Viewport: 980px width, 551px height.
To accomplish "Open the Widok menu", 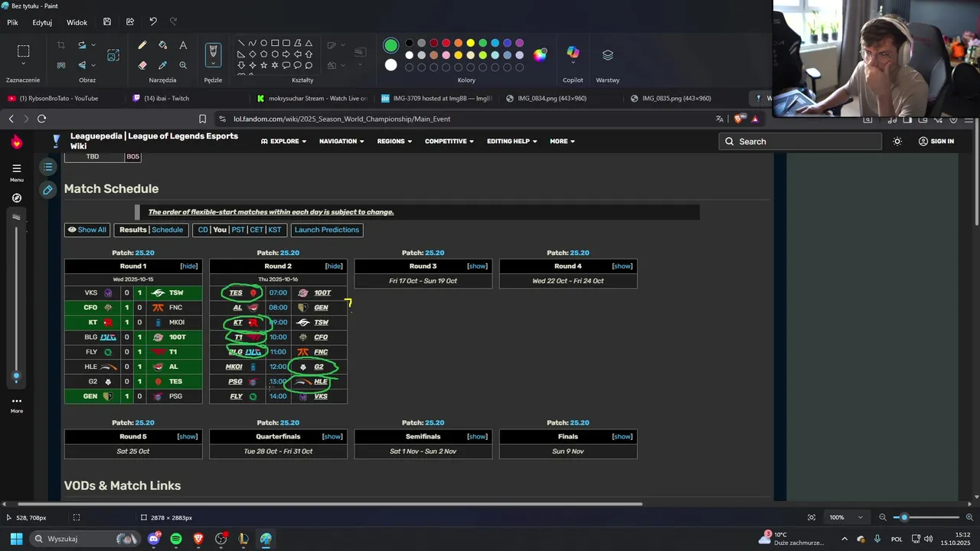I will [x=77, y=22].
